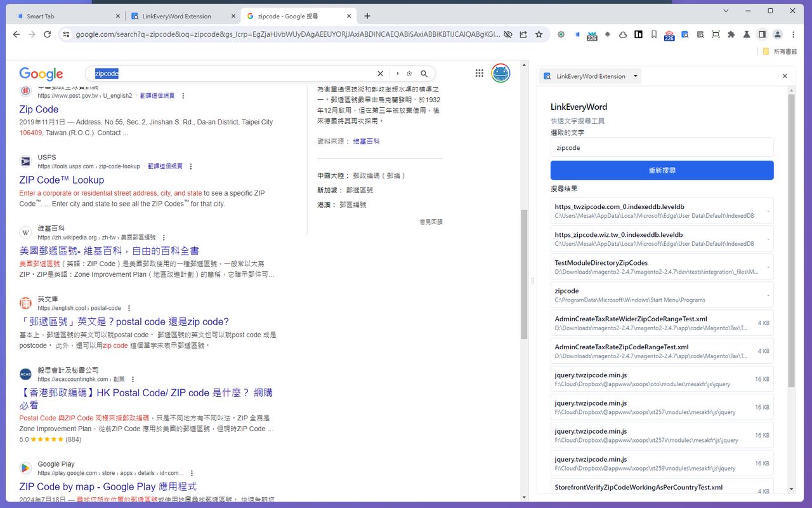This screenshot has width=812, height=508.
Task: Click the Google page vertical scrollbar
Action: [x=524, y=273]
